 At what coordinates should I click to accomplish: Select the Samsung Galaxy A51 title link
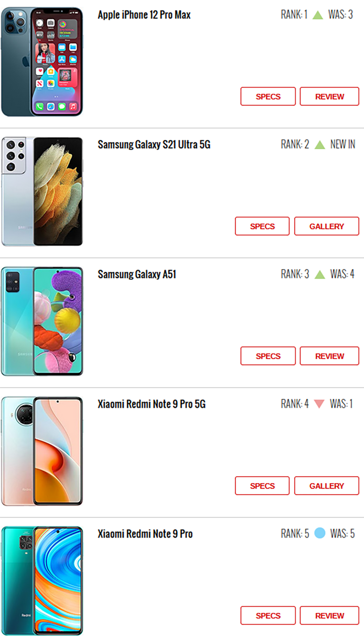click(137, 274)
